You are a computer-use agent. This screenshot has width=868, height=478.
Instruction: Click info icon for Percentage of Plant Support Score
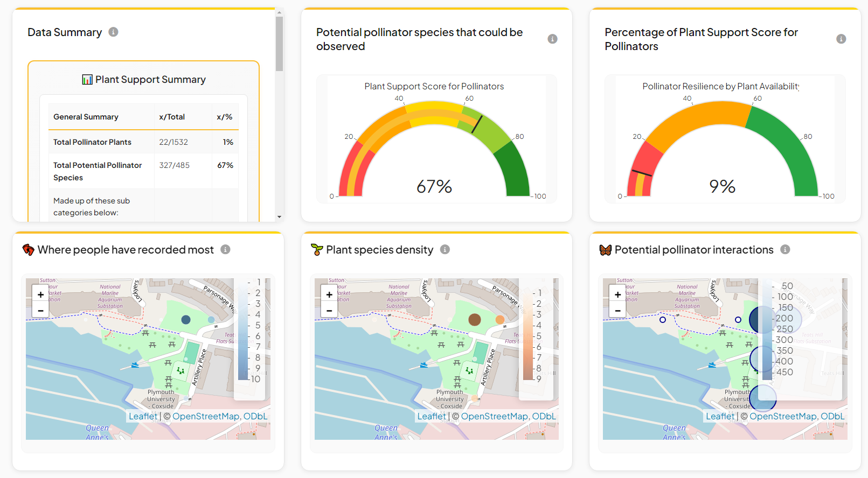[x=841, y=39]
